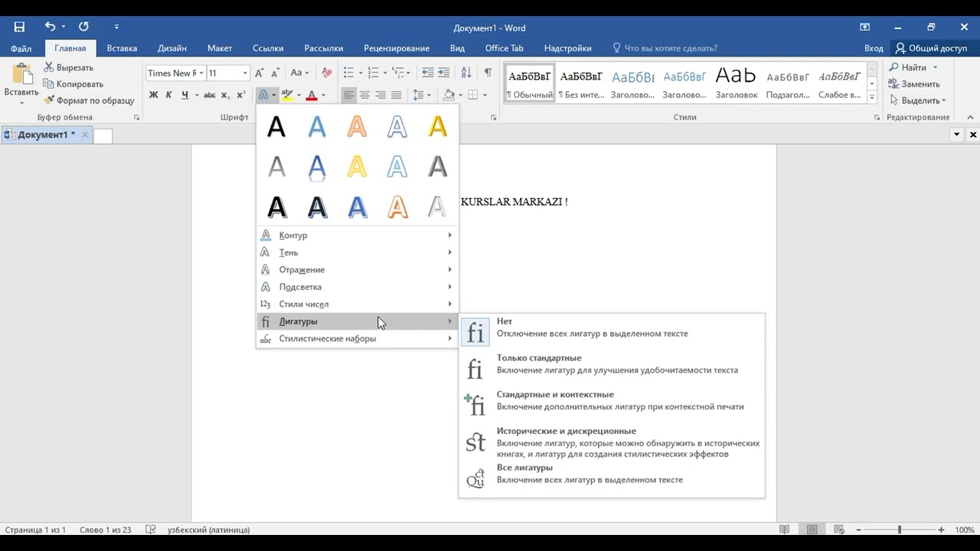
Task: Toggle superscript x² formatting
Action: (240, 95)
